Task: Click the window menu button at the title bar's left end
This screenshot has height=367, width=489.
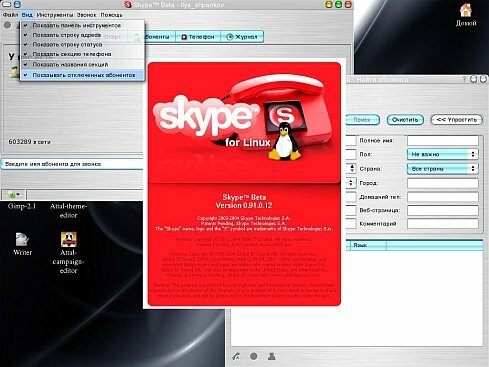Action: coord(6,4)
